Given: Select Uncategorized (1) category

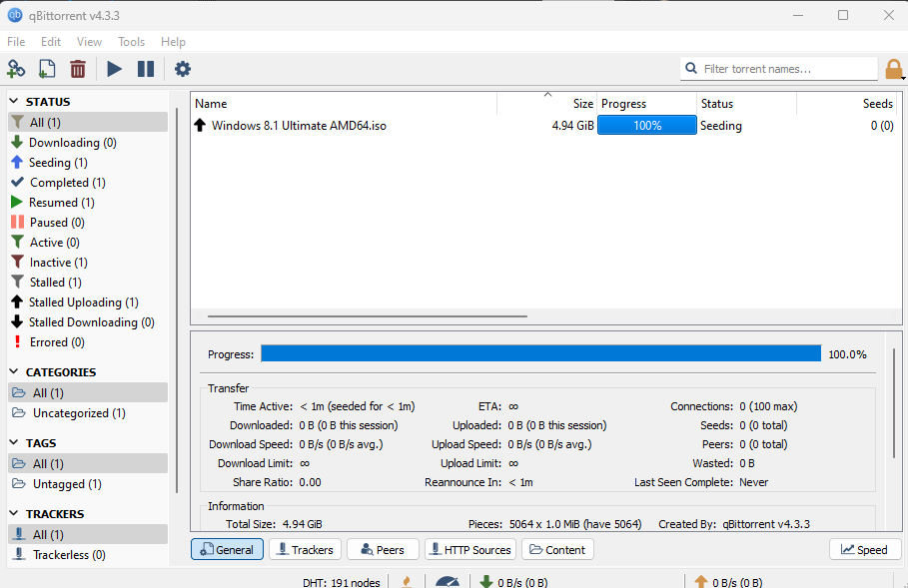Looking at the screenshot, I should [88, 413].
